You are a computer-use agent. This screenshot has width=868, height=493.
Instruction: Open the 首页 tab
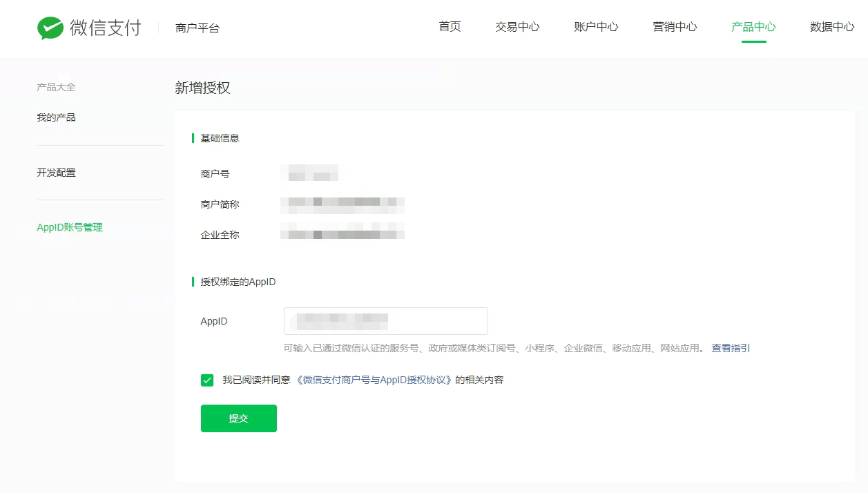(x=450, y=27)
